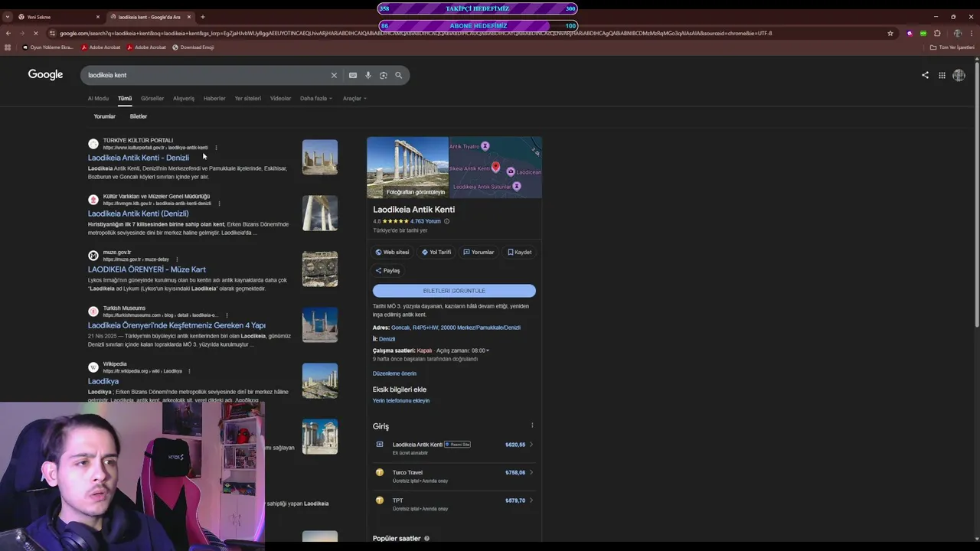Switch to Haberler tab
Image resolution: width=980 pixels, height=551 pixels.
pos(214,99)
